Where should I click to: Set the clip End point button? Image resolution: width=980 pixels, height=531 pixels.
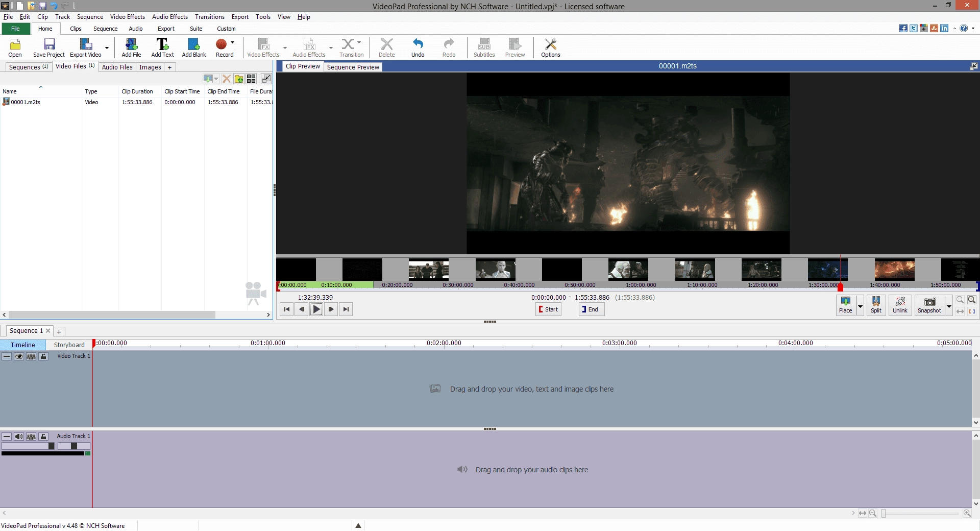(x=592, y=309)
